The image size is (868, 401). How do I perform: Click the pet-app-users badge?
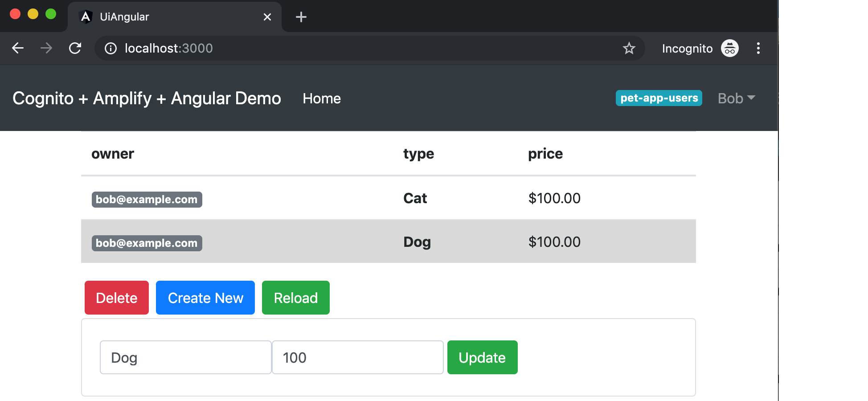tap(659, 98)
